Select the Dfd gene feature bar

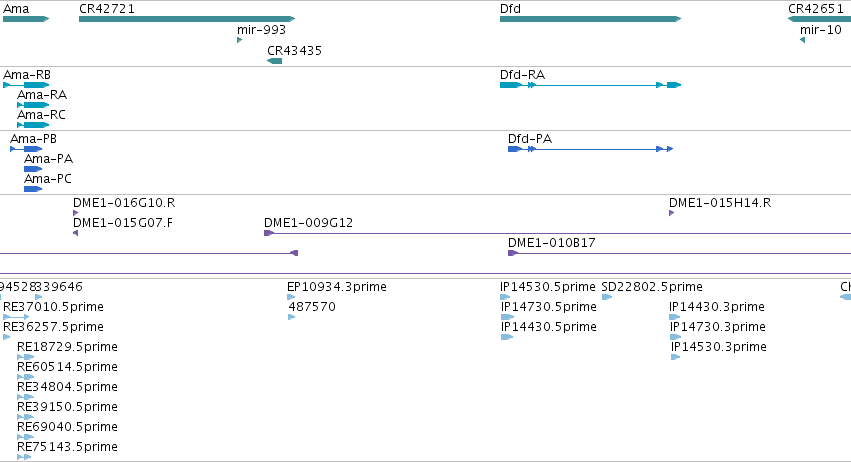click(590, 19)
